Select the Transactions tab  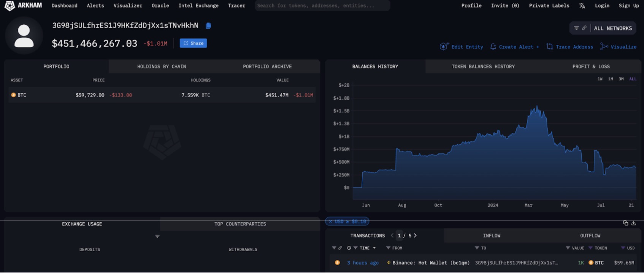(x=368, y=236)
